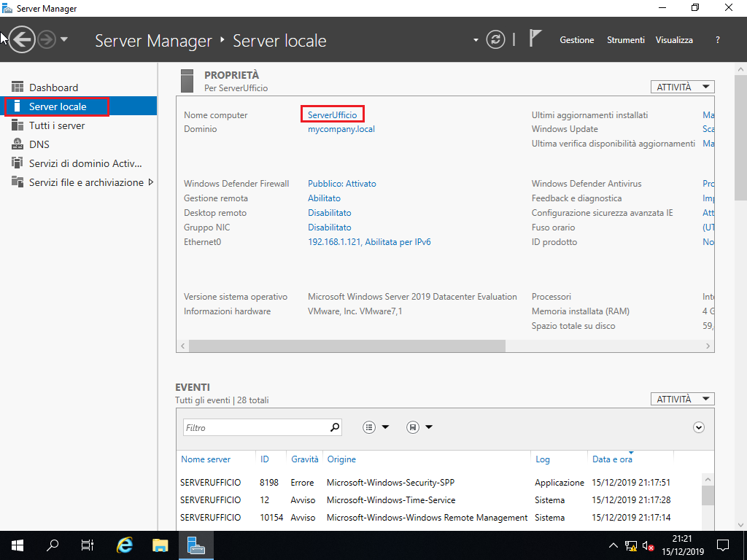Image resolution: width=747 pixels, height=560 pixels.
Task: Click the Refresh icon in Server Manager toolbar
Action: (495, 40)
